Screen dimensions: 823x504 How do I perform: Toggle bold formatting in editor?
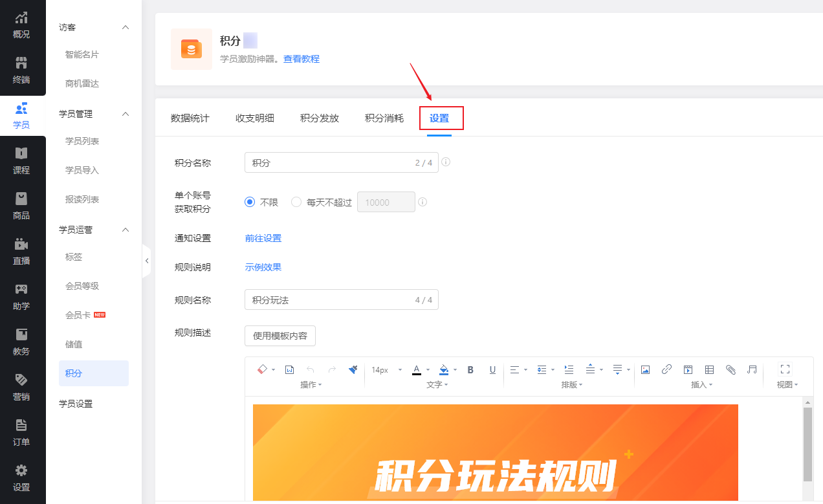(x=470, y=369)
